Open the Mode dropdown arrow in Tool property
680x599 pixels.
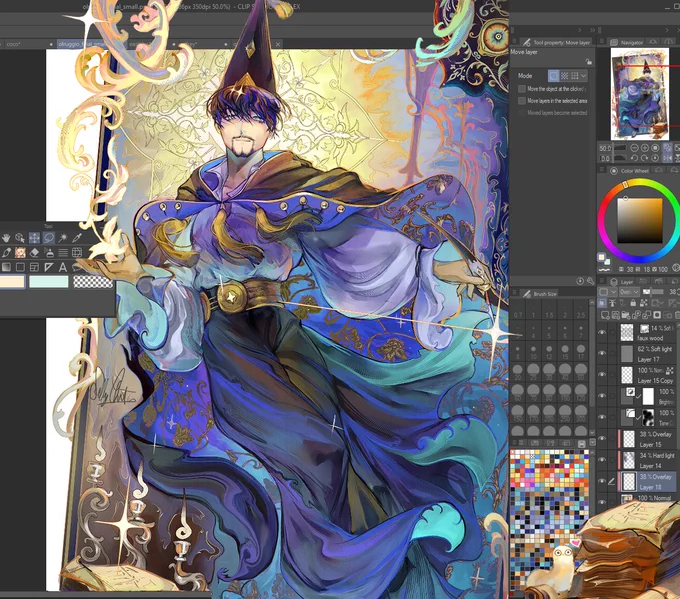click(x=584, y=76)
